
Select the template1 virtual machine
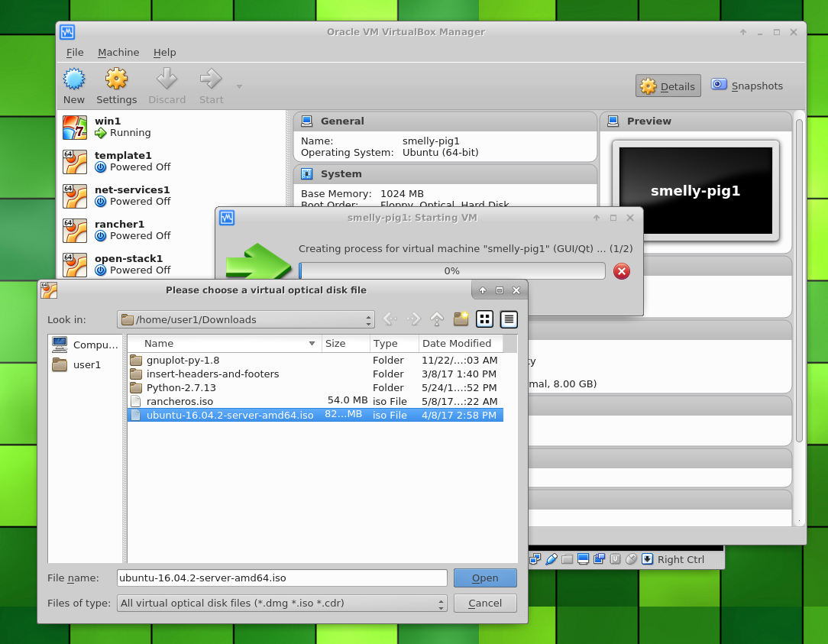tap(173, 162)
